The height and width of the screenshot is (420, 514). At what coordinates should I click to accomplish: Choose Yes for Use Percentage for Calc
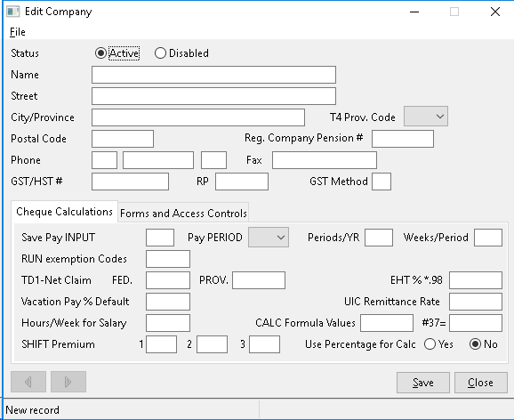pyautogui.click(x=430, y=344)
